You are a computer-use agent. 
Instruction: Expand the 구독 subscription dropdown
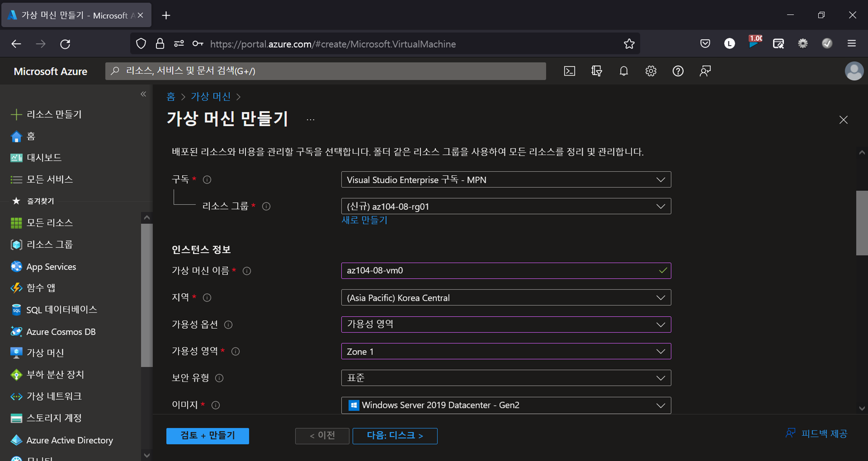(x=506, y=180)
